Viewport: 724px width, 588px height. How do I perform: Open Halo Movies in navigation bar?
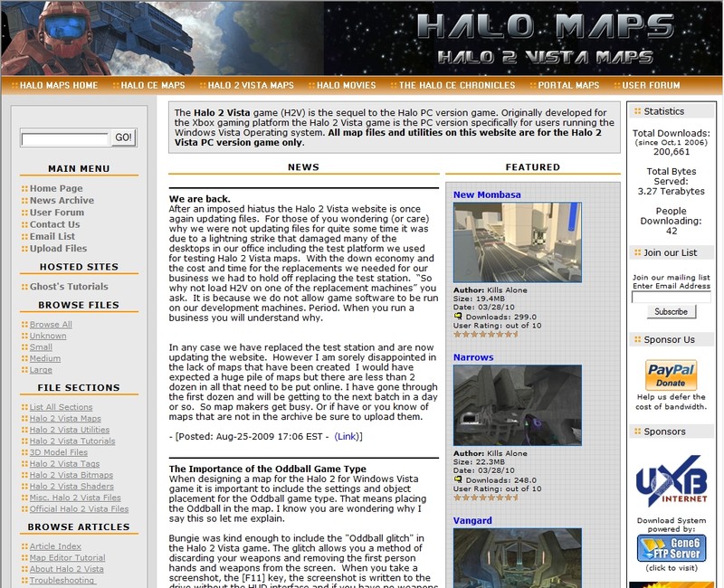click(346, 86)
